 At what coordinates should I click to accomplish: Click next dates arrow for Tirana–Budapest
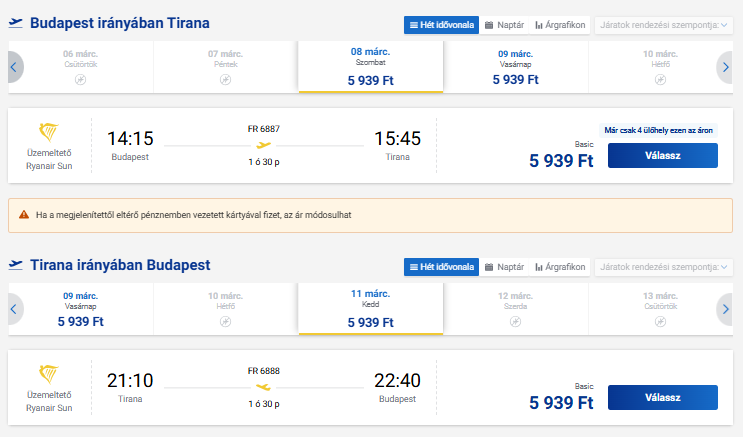725,309
